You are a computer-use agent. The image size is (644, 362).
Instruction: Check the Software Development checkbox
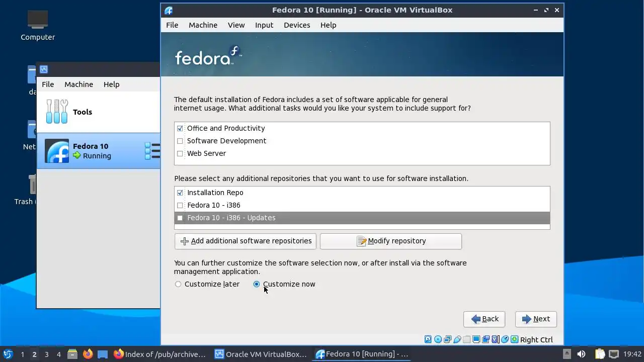coord(180,141)
